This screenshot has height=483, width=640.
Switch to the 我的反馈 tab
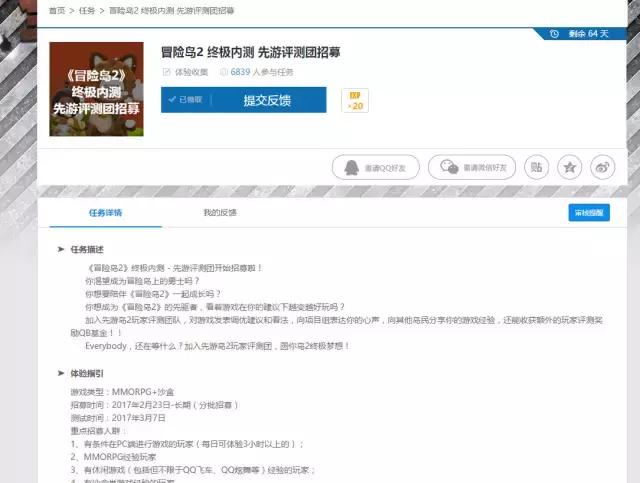tap(220, 213)
